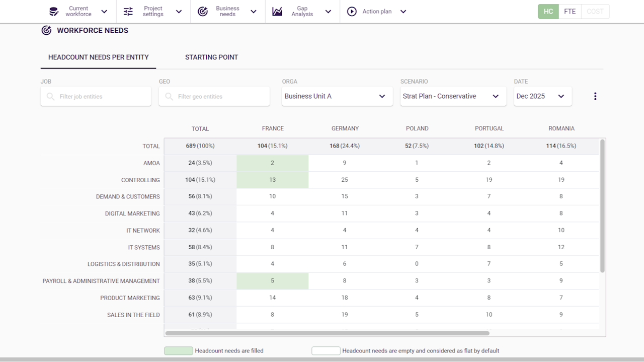Switch display mode to HC
644x362 pixels.
[548, 12]
